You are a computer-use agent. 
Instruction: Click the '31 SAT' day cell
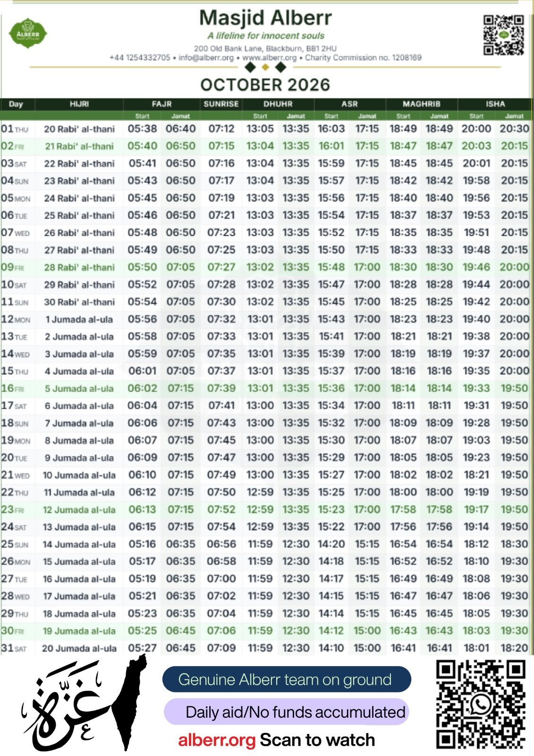[x=14, y=648]
